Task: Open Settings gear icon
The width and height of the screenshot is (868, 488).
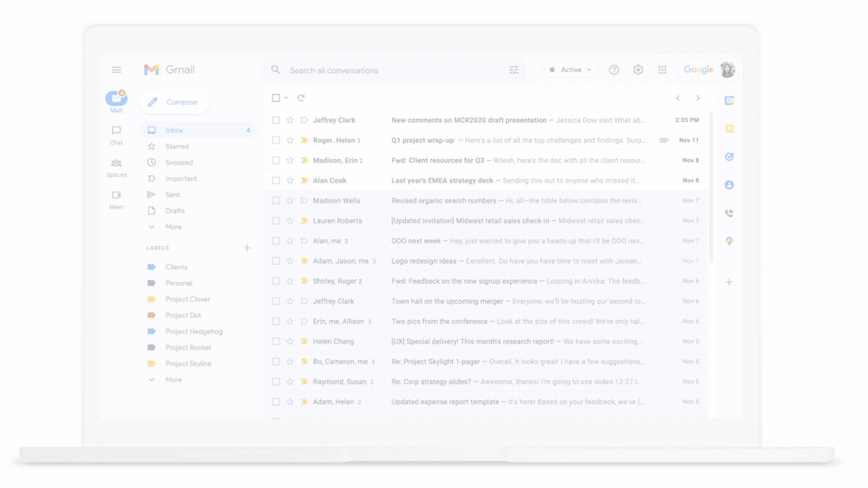Action: tap(638, 70)
